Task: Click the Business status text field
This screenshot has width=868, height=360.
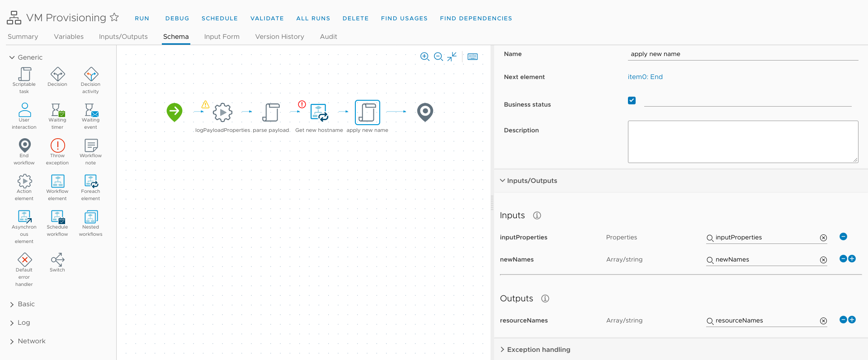Action: pyautogui.click(x=748, y=101)
